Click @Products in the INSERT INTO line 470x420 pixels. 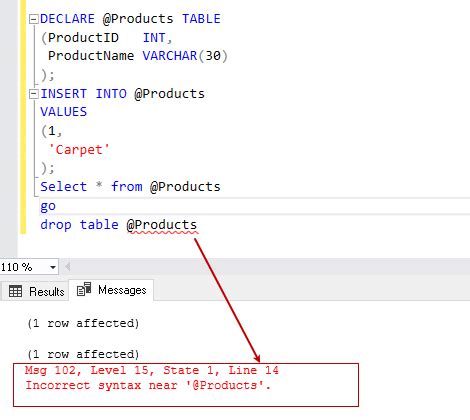[170, 94]
